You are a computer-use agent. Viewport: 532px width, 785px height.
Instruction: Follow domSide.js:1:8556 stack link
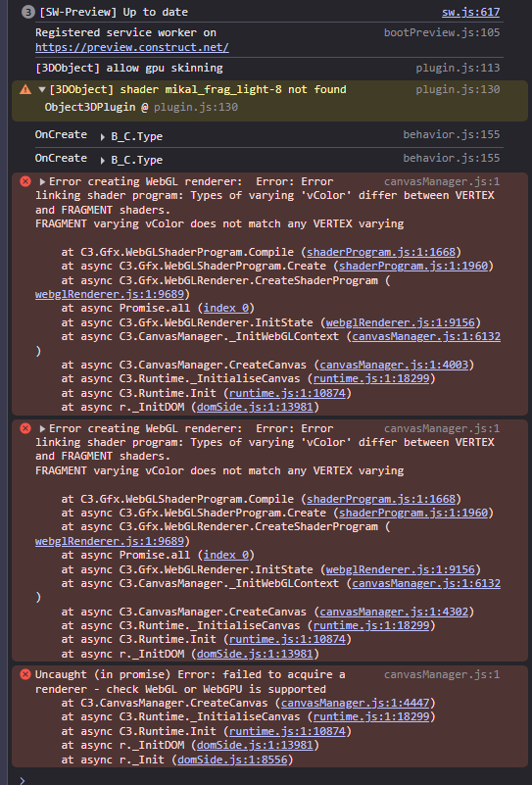233,760
